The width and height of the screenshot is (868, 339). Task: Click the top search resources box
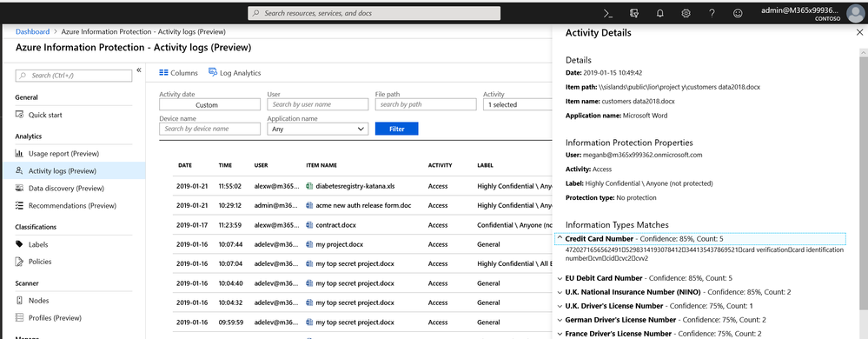pyautogui.click(x=374, y=13)
